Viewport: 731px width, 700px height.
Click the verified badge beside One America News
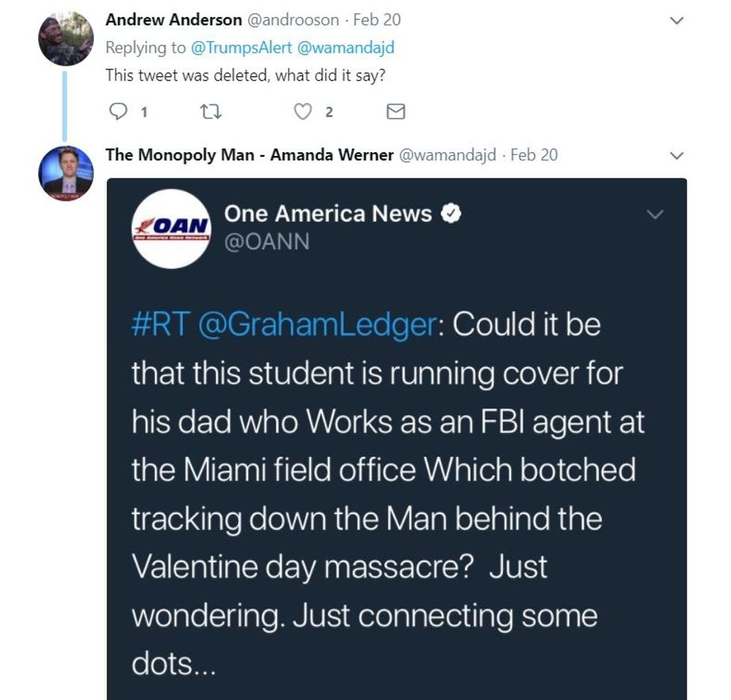click(451, 214)
